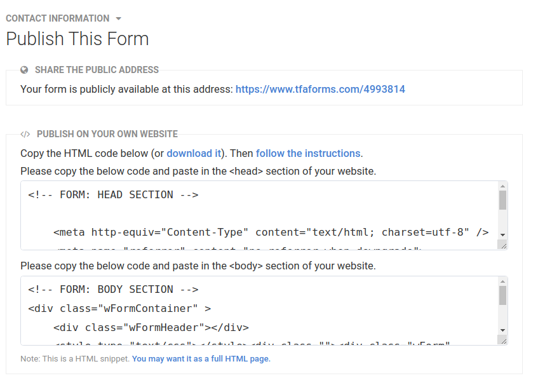The height and width of the screenshot is (392, 538).
Task: Click the body code box scrollbar thumb
Action: pos(502,295)
